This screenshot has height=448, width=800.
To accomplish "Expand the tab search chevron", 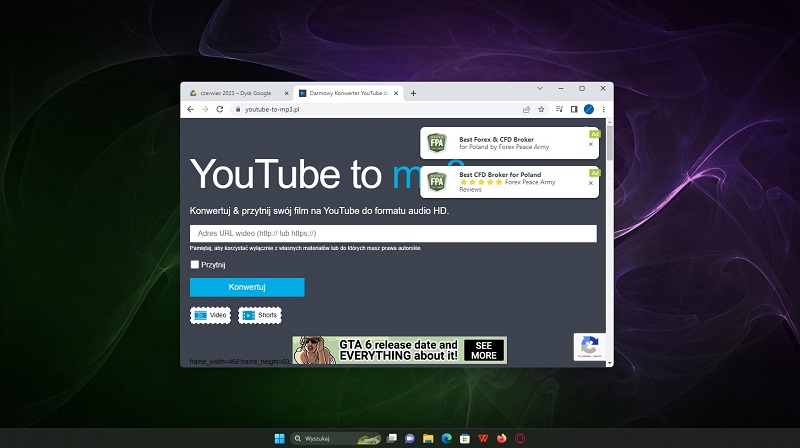I will pyautogui.click(x=539, y=88).
